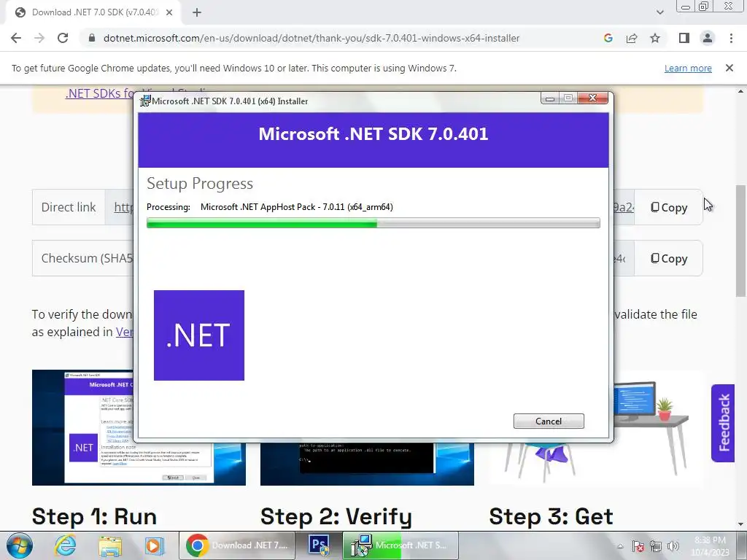The height and width of the screenshot is (560, 747).
Task: Click the address bar lock icon
Action: [x=92, y=38]
